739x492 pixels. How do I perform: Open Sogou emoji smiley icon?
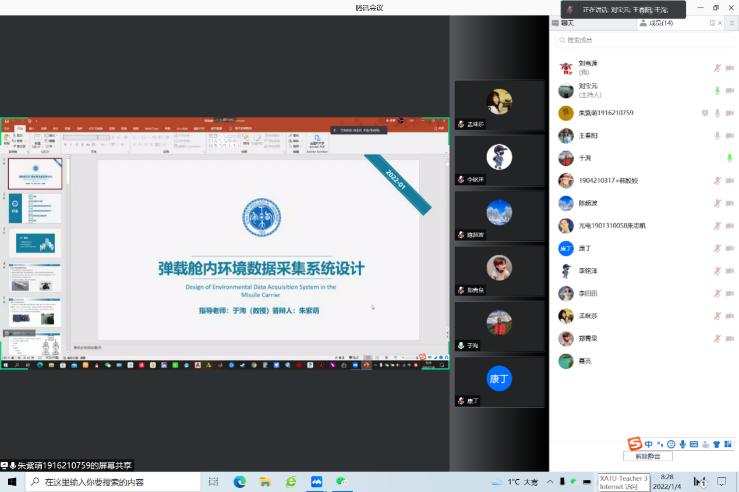(x=671, y=443)
